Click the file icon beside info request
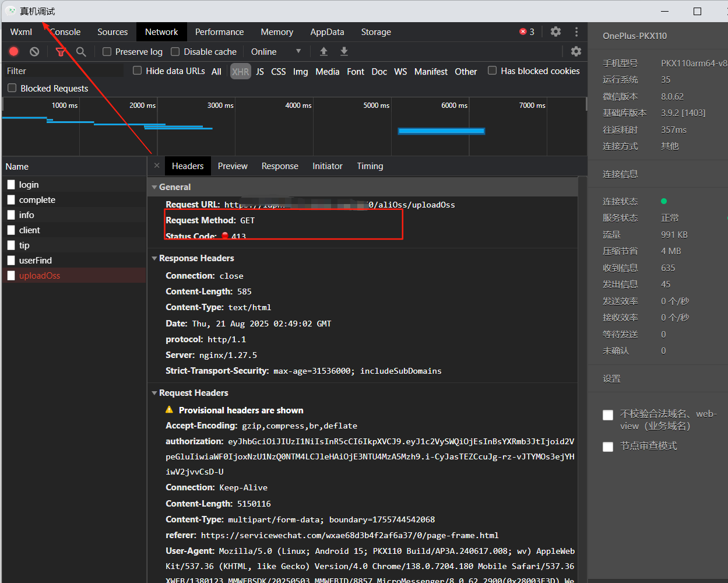Image resolution: width=728 pixels, height=583 pixels. tap(11, 215)
